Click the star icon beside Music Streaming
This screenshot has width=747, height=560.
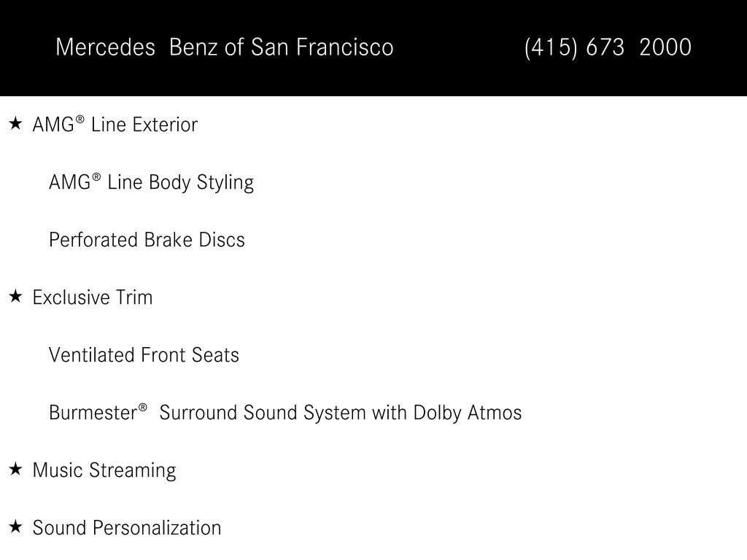pyautogui.click(x=16, y=470)
